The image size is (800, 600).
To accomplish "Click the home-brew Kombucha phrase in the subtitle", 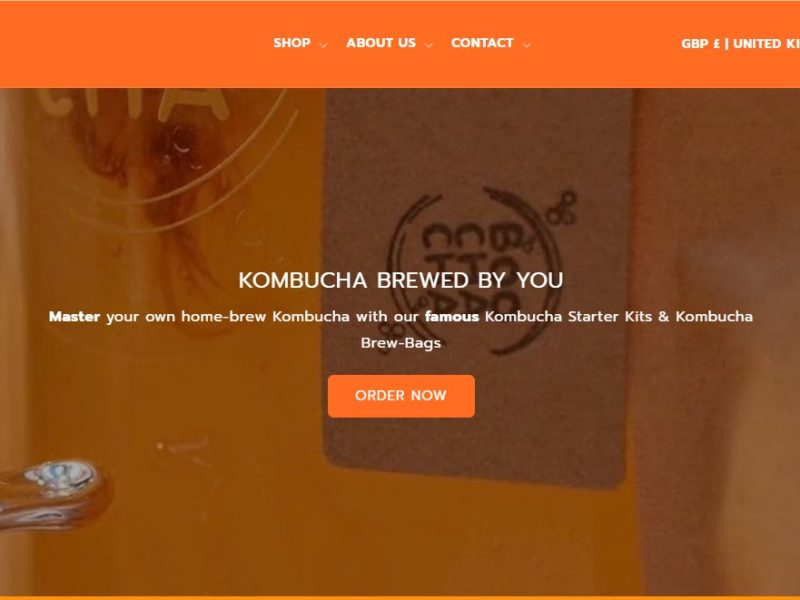I will [265, 316].
